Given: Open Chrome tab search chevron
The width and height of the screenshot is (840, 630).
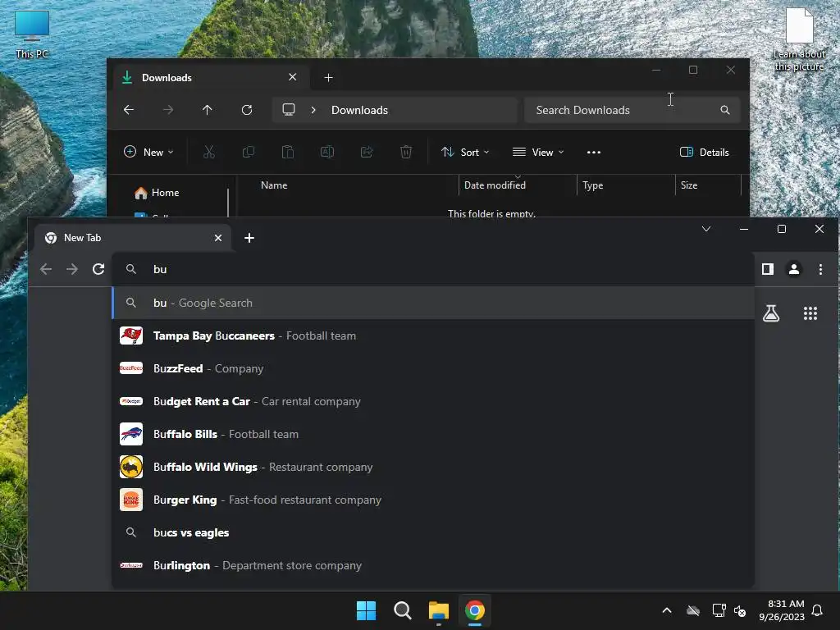Looking at the screenshot, I should click(706, 230).
